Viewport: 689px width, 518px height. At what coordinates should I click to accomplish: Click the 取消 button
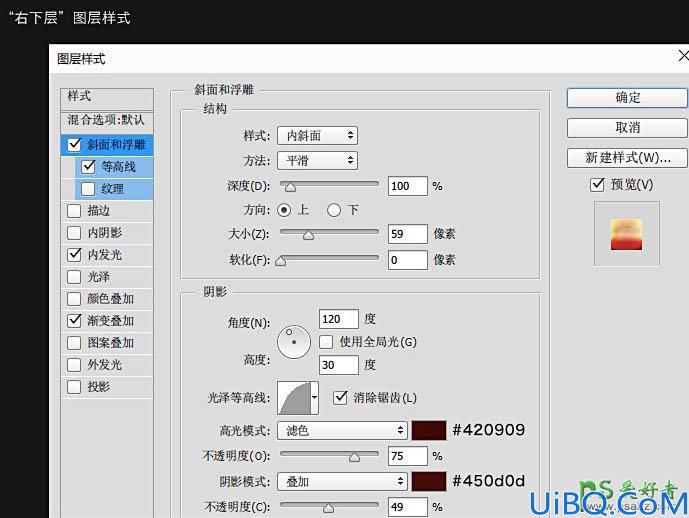pos(627,128)
